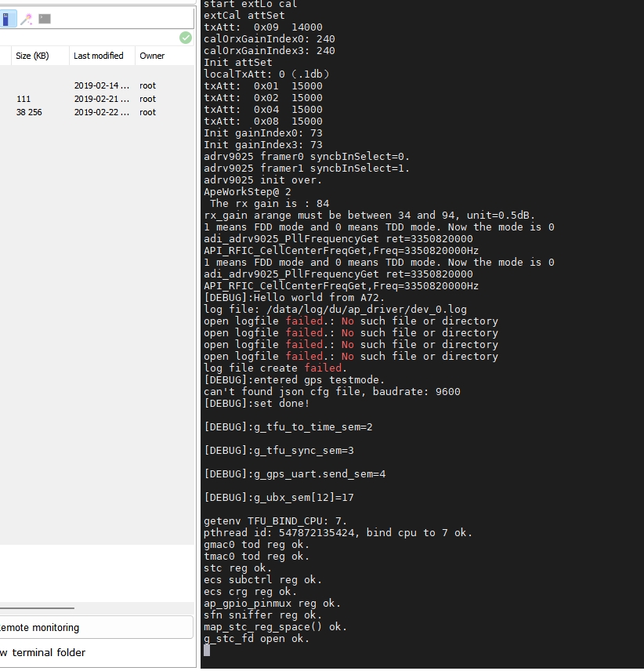Click the Remote monitoring button
This screenshot has height=671, width=644.
pyautogui.click(x=94, y=627)
